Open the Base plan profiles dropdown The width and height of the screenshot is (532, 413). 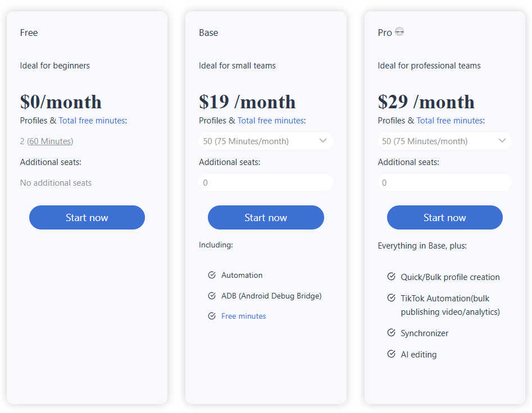pos(266,141)
